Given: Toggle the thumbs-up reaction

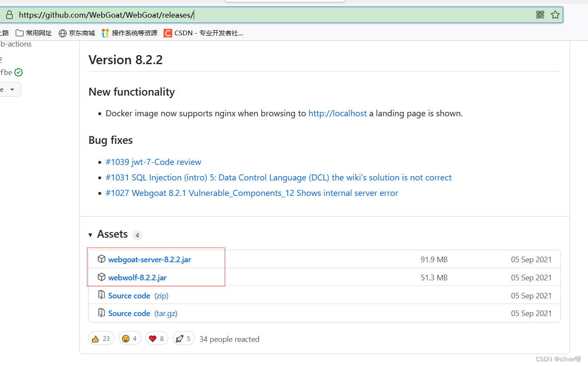Looking at the screenshot, I should (x=101, y=338).
